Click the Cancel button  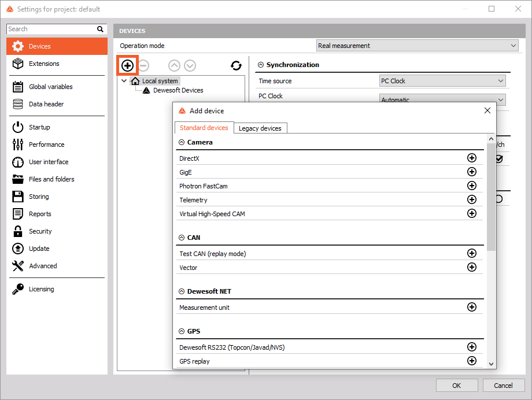(x=503, y=386)
